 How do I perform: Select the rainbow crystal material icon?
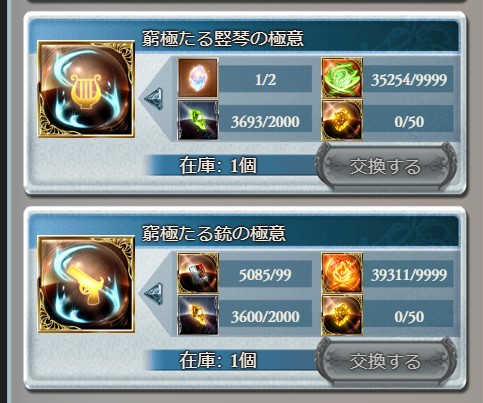click(198, 78)
